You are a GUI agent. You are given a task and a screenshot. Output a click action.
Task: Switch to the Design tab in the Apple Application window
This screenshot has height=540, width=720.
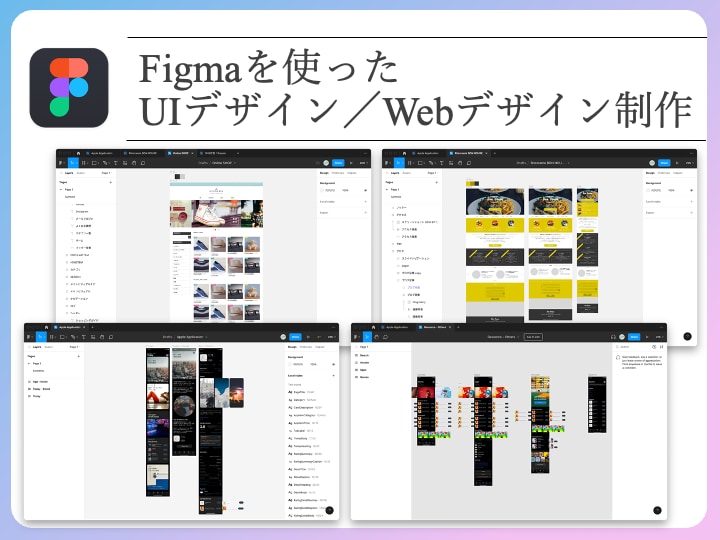(x=292, y=347)
